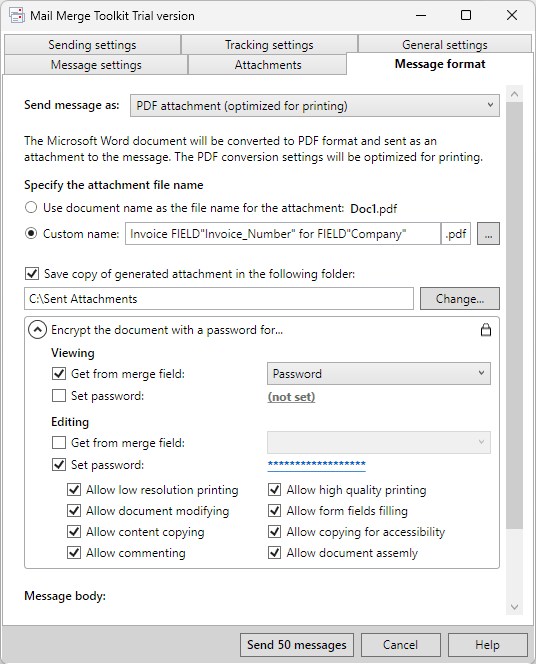Click scrollbar up arrow
The height and width of the screenshot is (664, 536).
point(514,94)
